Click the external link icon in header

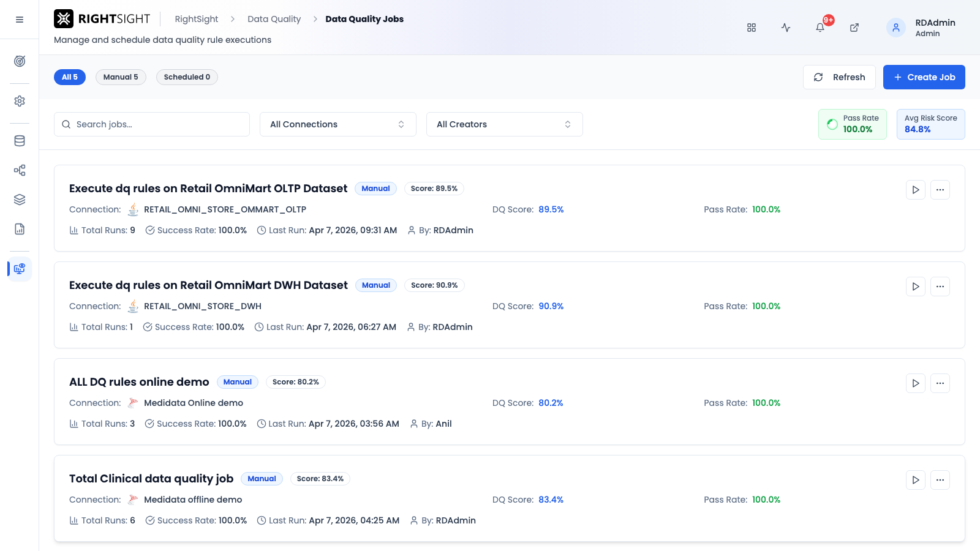coord(854,28)
